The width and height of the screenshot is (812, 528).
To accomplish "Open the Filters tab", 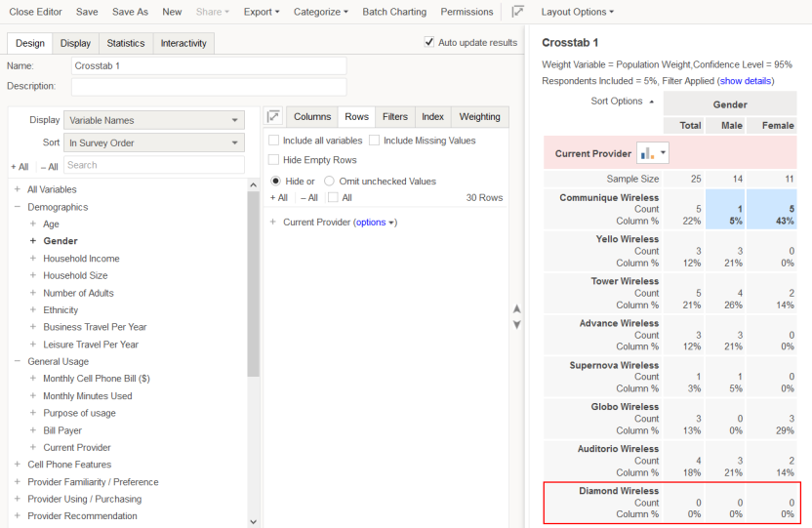I will pyautogui.click(x=395, y=116).
